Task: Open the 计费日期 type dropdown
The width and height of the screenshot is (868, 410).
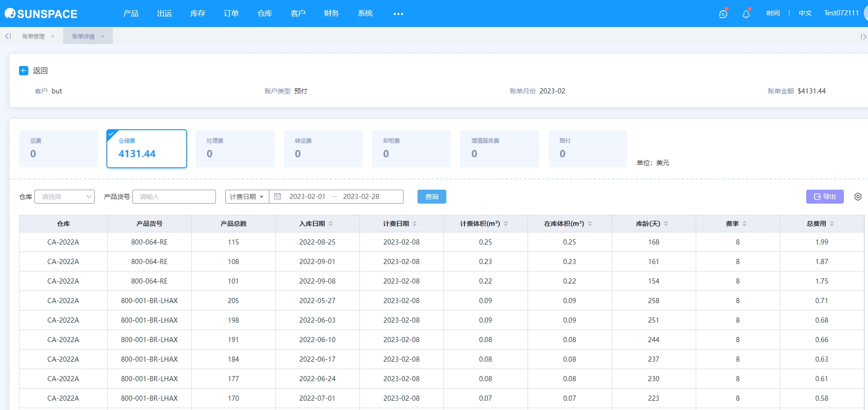Action: click(x=247, y=197)
